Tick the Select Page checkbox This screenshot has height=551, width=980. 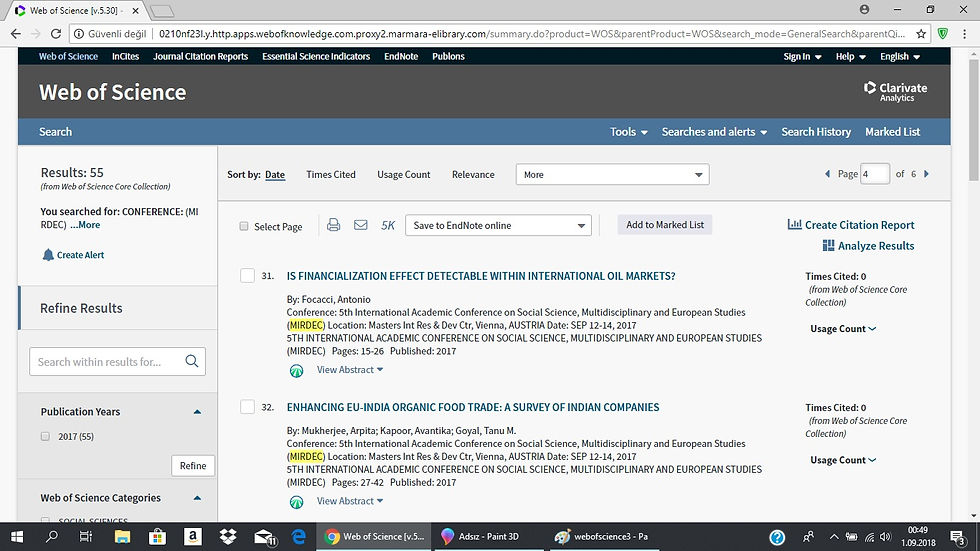click(244, 226)
